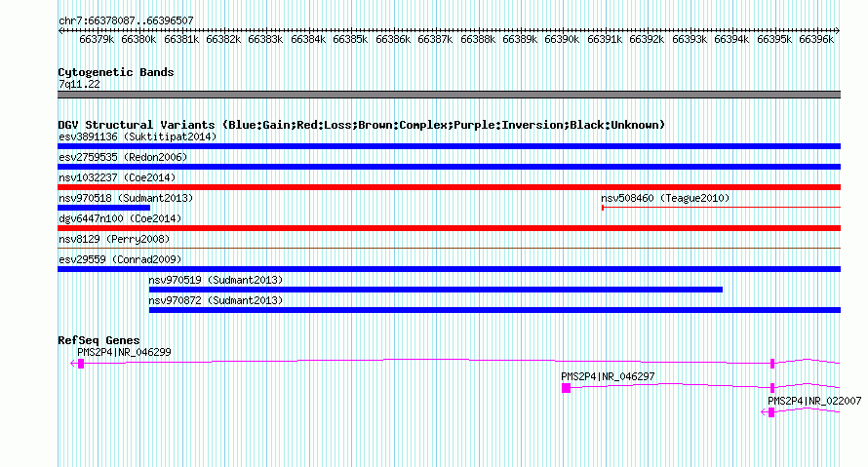
Task: Click the 66385k ruler tick label
Action: pyautogui.click(x=350, y=39)
